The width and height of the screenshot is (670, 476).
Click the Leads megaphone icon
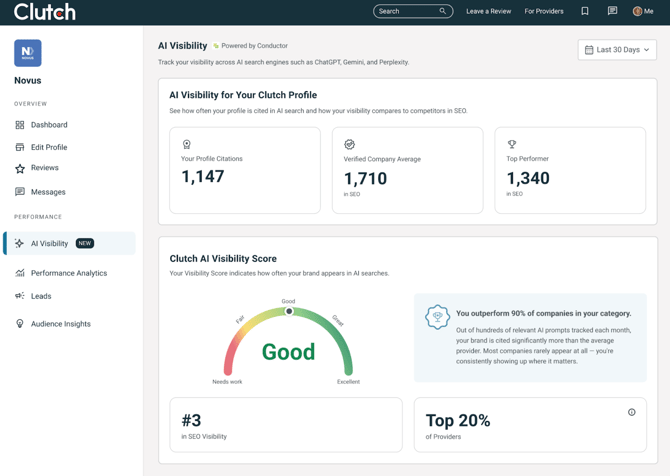tap(20, 296)
